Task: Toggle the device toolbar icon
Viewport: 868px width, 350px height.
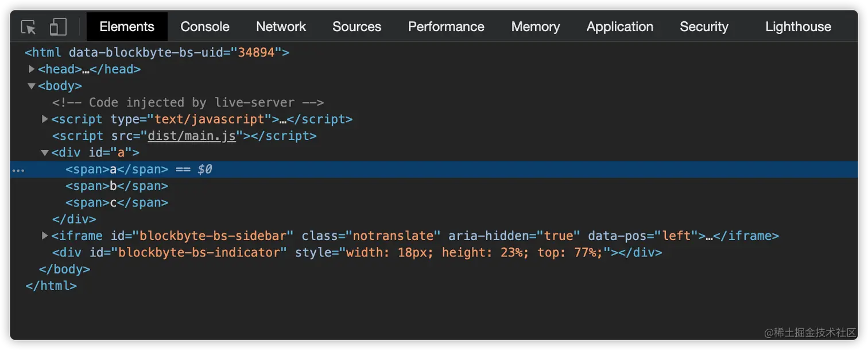Action: click(58, 26)
